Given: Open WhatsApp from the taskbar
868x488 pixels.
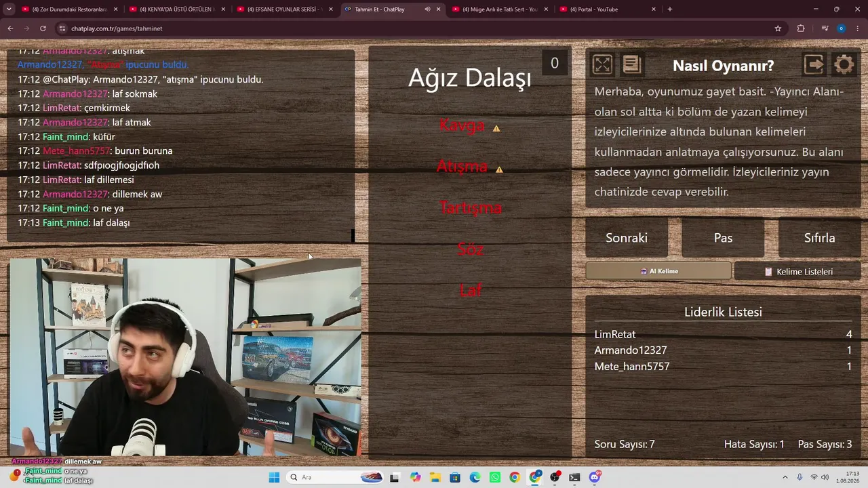Looking at the screenshot, I should pyautogui.click(x=495, y=477).
